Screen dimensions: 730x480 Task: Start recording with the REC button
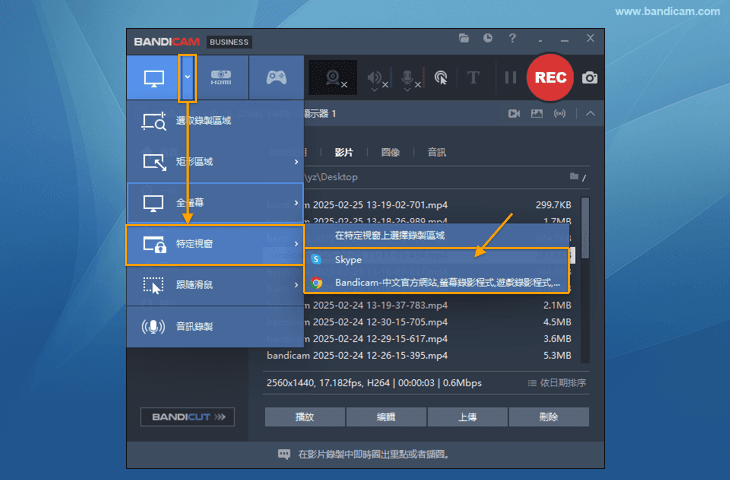(x=550, y=77)
